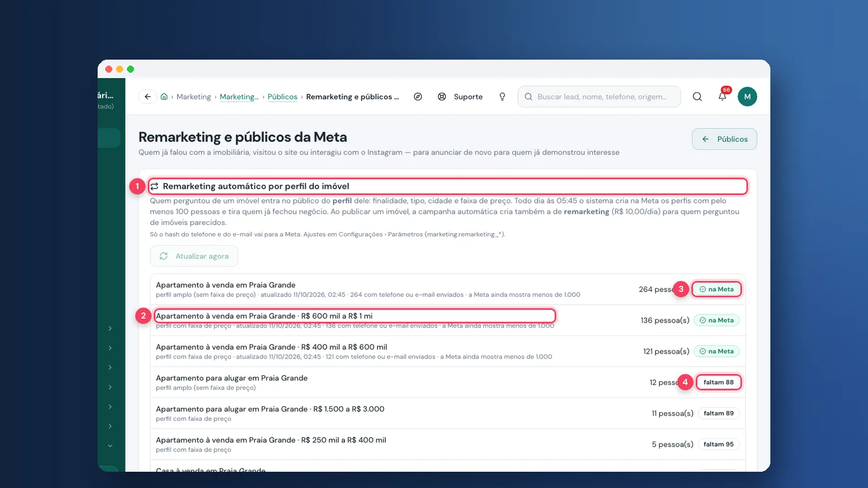The width and height of the screenshot is (868, 488).
Task: Click the faltam 88 badge
Action: click(x=719, y=382)
